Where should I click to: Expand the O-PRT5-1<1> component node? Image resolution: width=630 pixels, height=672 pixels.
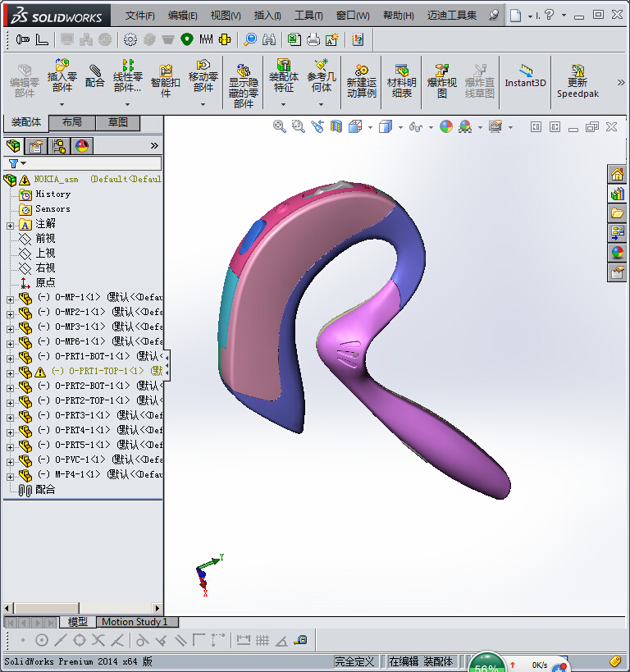click(11, 447)
